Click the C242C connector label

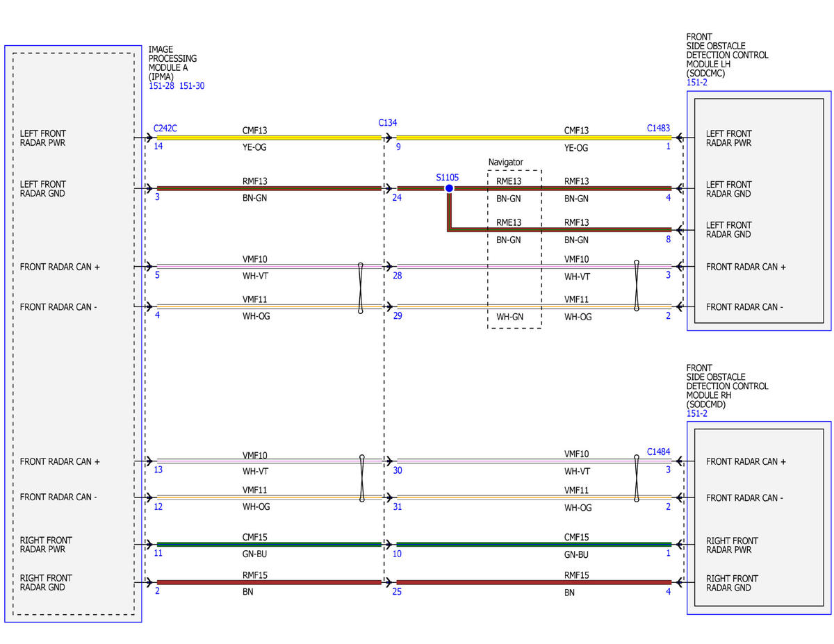coord(167,129)
